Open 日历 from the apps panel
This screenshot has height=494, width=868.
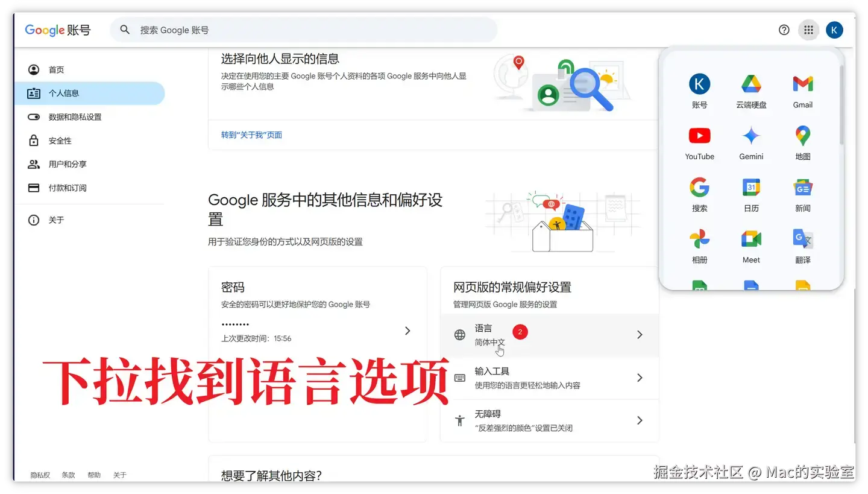[751, 195]
